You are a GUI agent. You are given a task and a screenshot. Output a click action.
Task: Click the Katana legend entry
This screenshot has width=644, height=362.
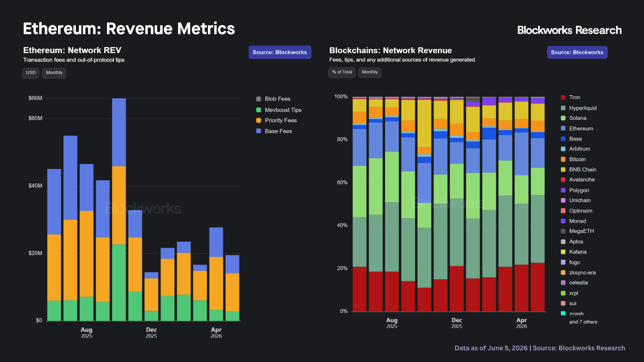[574, 252]
